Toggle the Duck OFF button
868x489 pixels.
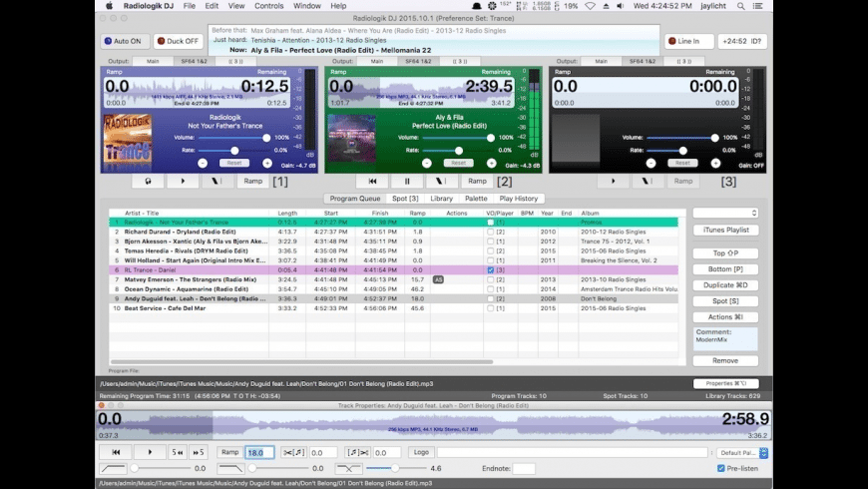click(179, 41)
